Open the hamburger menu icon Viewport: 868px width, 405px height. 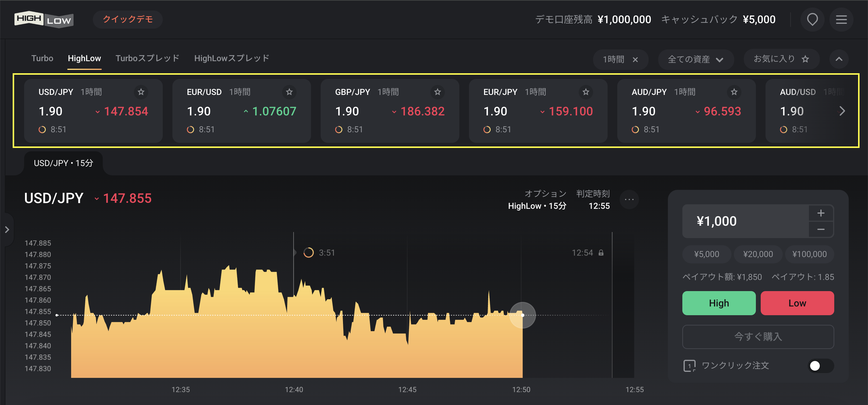click(841, 20)
